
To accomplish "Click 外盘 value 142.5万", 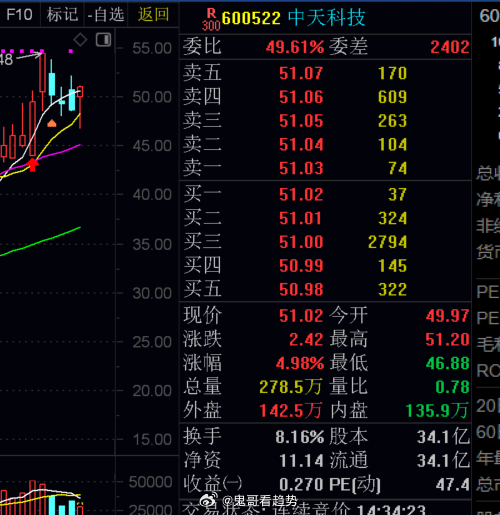I will 291,411.
